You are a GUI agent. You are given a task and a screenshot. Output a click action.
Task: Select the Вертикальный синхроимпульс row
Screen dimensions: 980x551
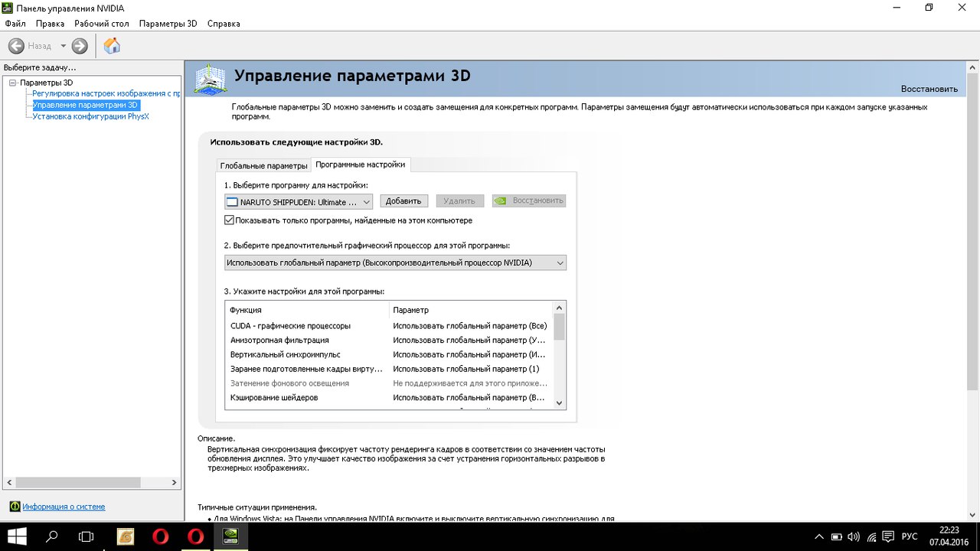tap(390, 354)
